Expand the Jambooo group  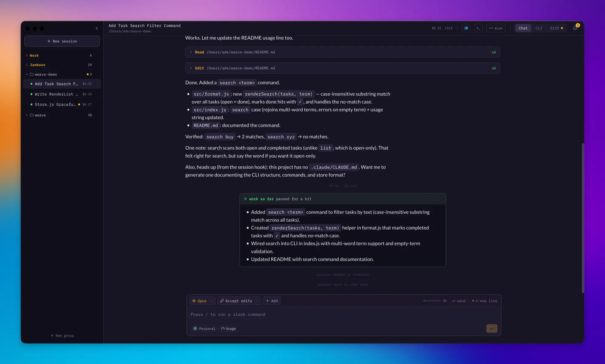(27, 65)
